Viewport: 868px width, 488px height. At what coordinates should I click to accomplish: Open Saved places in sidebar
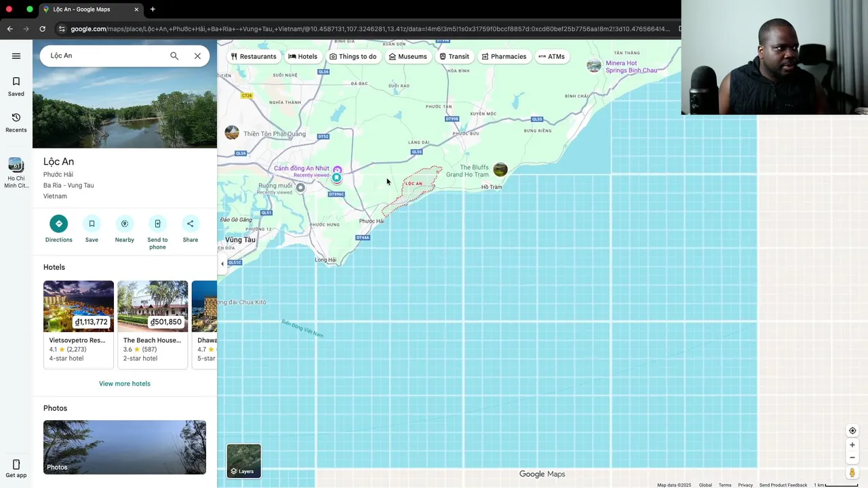(16, 86)
